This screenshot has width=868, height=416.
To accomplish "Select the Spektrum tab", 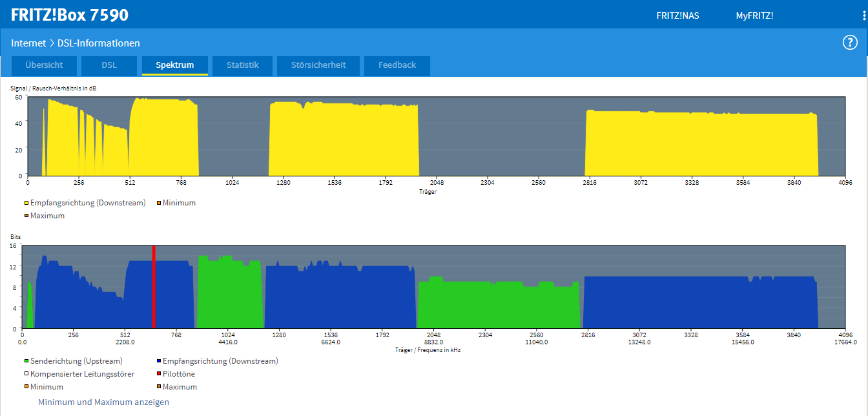I will (x=175, y=66).
